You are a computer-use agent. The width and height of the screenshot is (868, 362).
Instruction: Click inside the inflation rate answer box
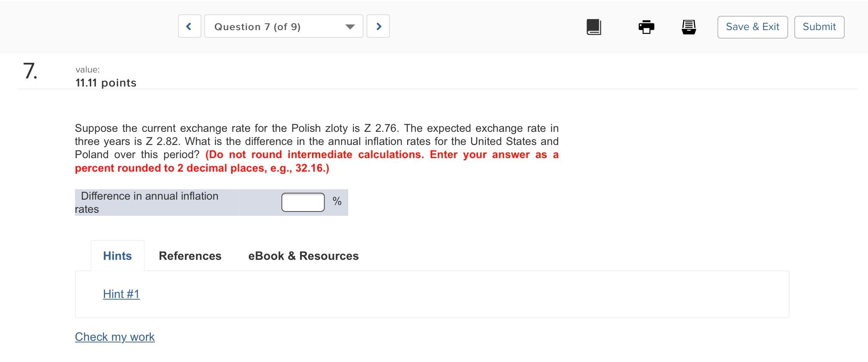(x=303, y=202)
